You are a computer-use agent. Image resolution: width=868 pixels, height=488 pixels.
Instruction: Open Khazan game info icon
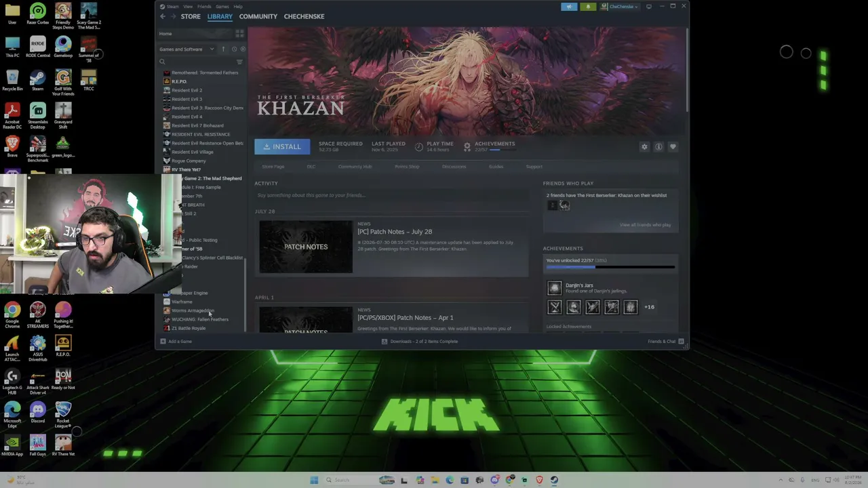point(658,146)
